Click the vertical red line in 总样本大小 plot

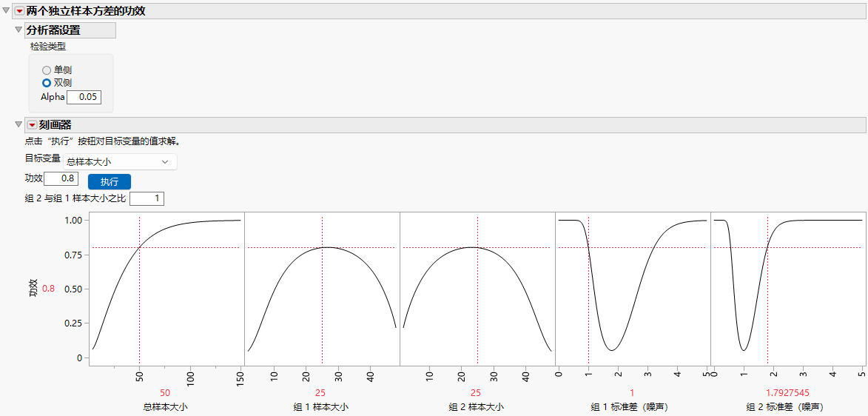pyautogui.click(x=140, y=289)
